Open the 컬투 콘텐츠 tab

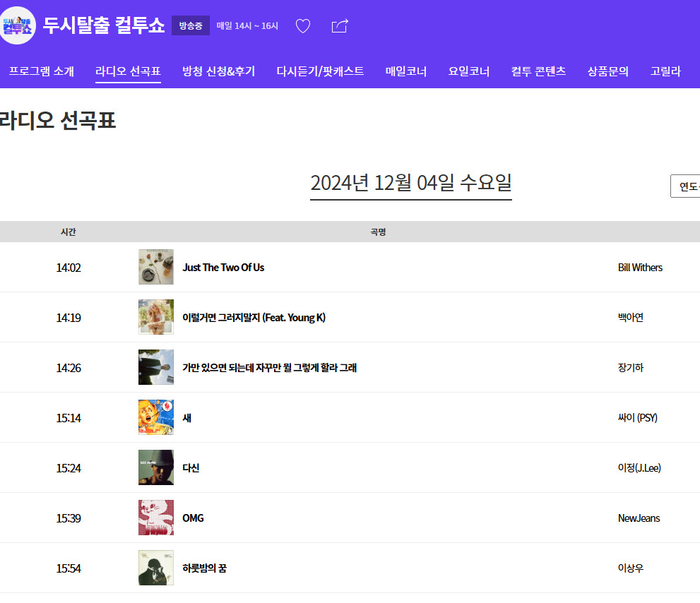coord(538,71)
